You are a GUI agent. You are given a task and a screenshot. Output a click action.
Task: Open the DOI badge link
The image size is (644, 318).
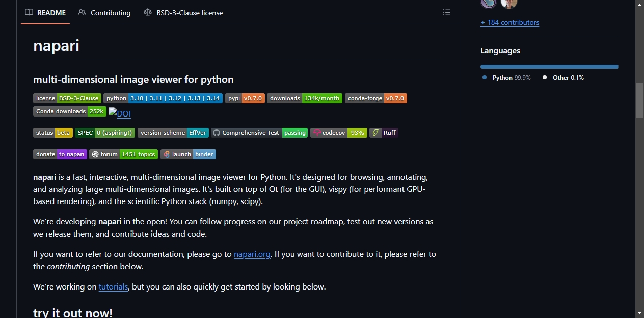(x=120, y=113)
